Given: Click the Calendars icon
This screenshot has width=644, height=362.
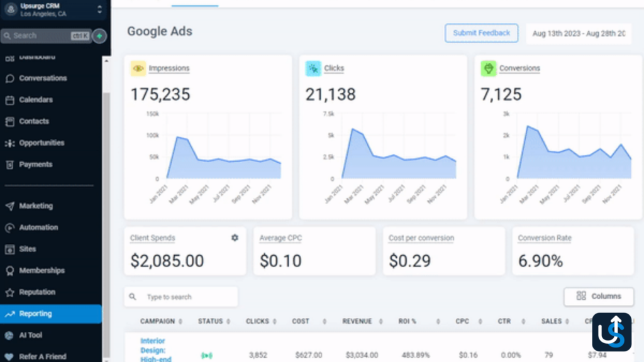Looking at the screenshot, I should tap(10, 100).
